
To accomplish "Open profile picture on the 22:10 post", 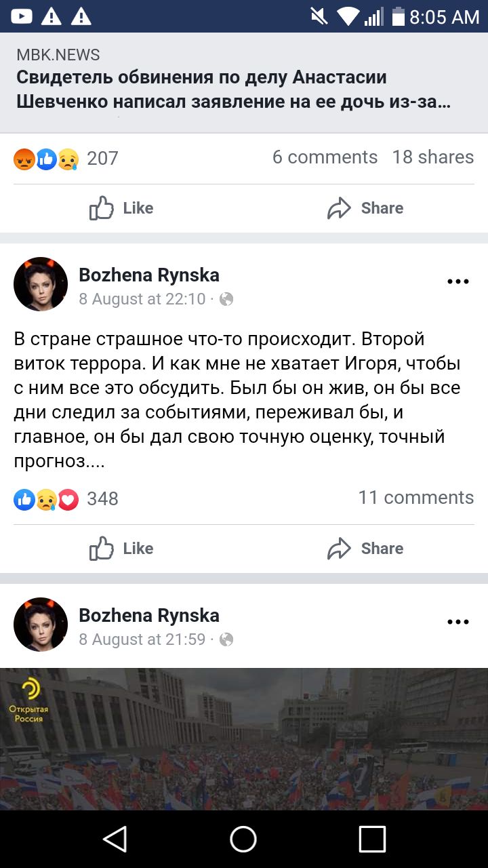I will pos(41,284).
